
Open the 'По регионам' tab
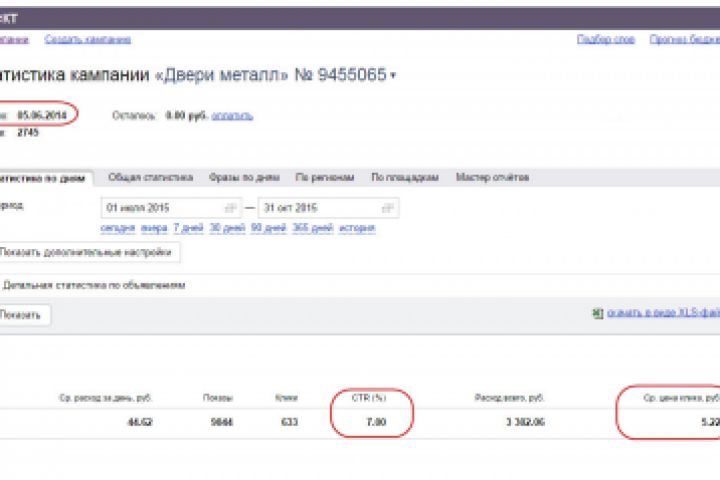[x=325, y=177]
